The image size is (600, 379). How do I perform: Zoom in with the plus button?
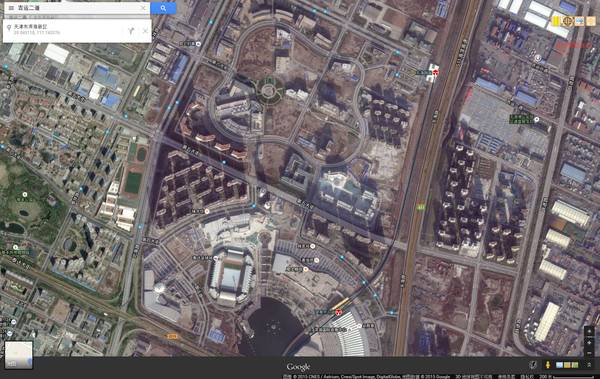[589, 343]
